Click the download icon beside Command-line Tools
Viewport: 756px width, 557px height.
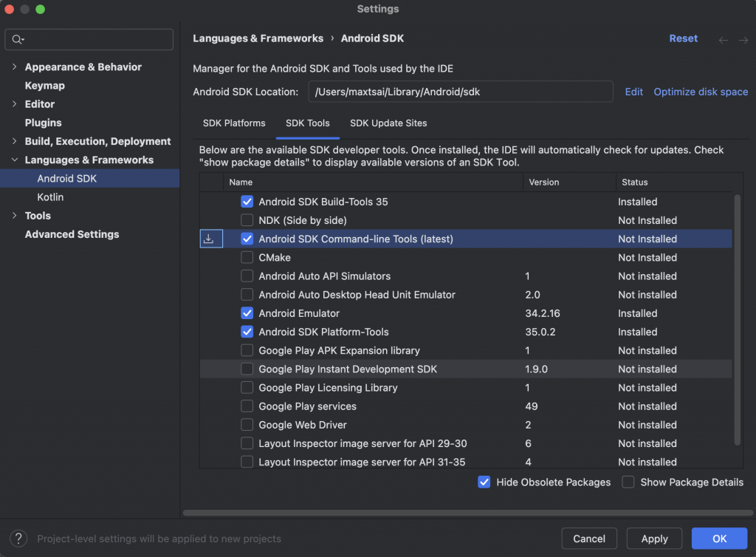click(211, 239)
